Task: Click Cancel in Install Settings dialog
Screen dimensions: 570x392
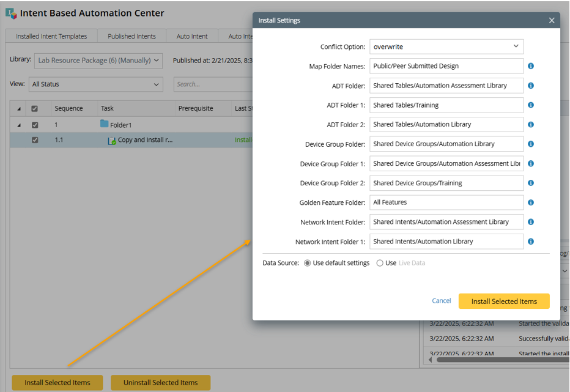Action: [441, 301]
